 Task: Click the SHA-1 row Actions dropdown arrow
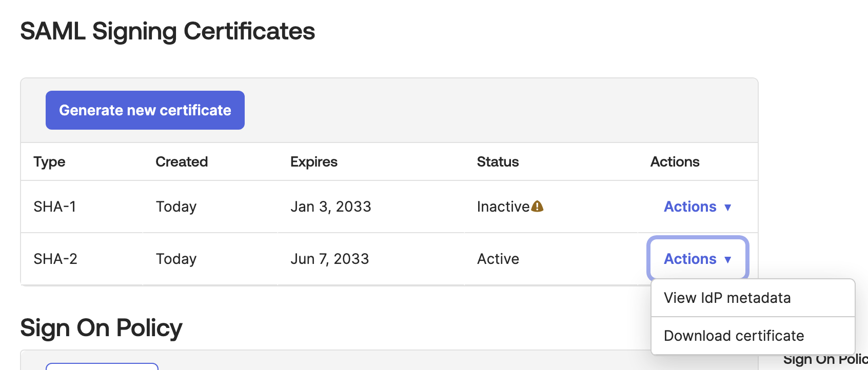pyautogui.click(x=727, y=208)
